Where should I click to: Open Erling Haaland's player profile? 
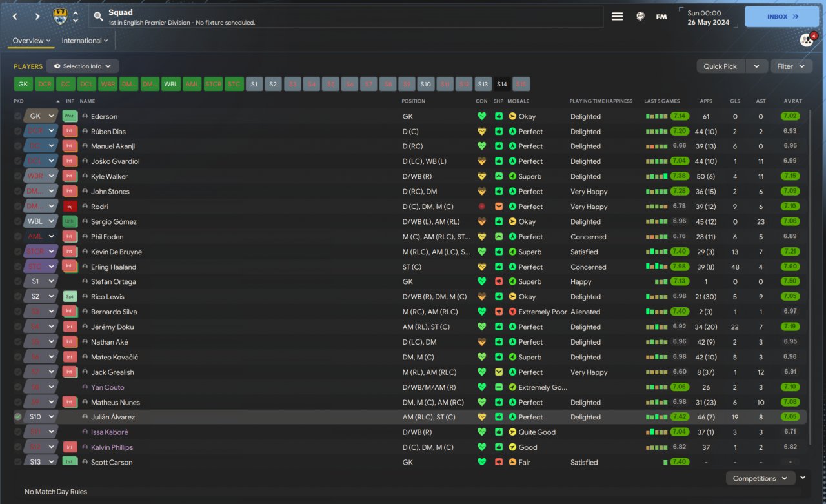[114, 267]
